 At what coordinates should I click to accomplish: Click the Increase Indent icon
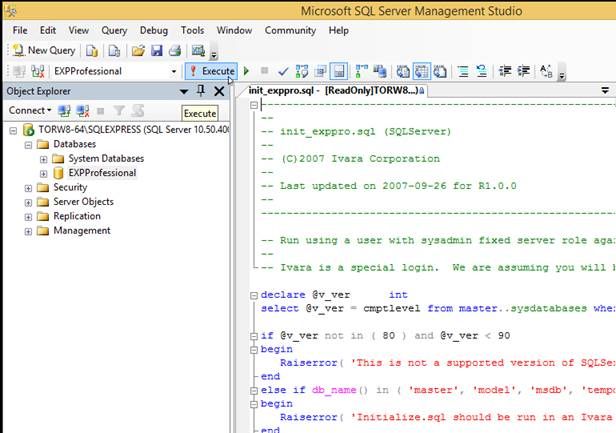click(x=524, y=71)
